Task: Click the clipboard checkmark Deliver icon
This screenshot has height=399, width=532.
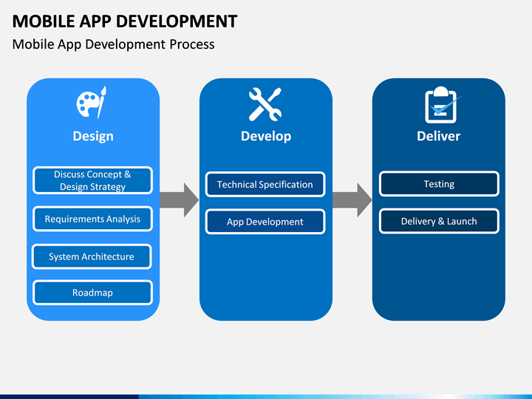Action: pos(443,104)
